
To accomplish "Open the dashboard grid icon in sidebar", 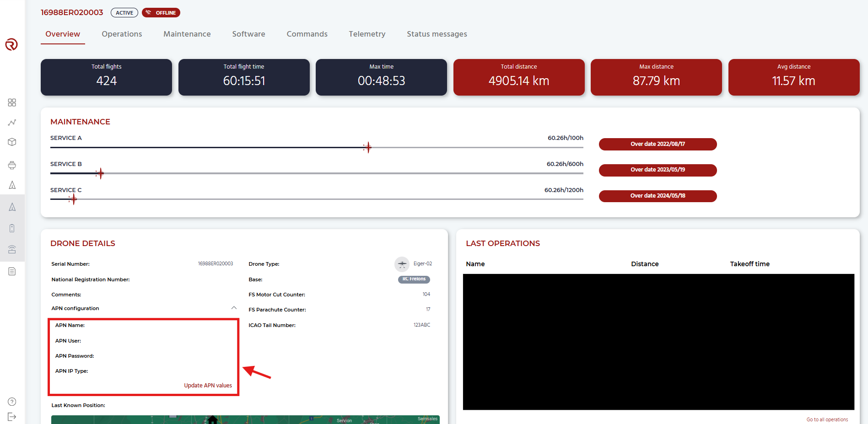I will click(x=12, y=102).
